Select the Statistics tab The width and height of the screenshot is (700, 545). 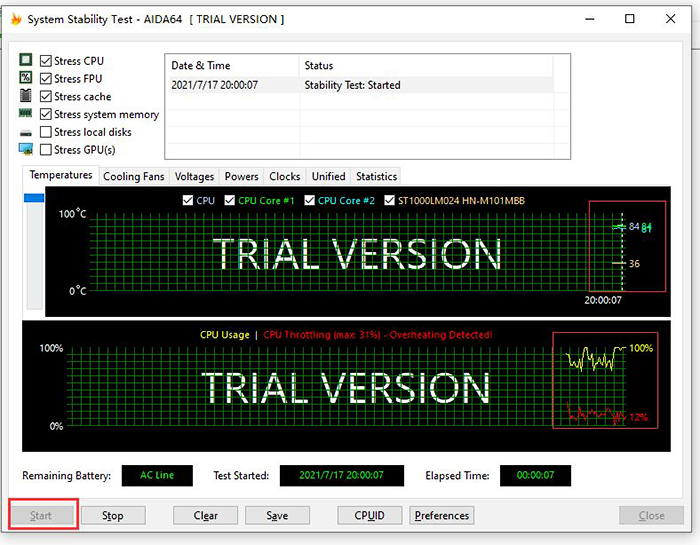tap(376, 177)
